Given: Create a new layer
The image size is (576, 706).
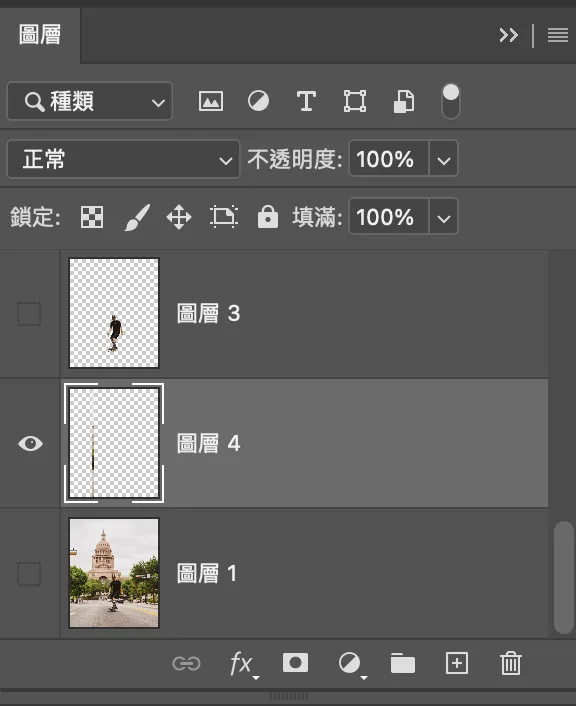Looking at the screenshot, I should 457,663.
